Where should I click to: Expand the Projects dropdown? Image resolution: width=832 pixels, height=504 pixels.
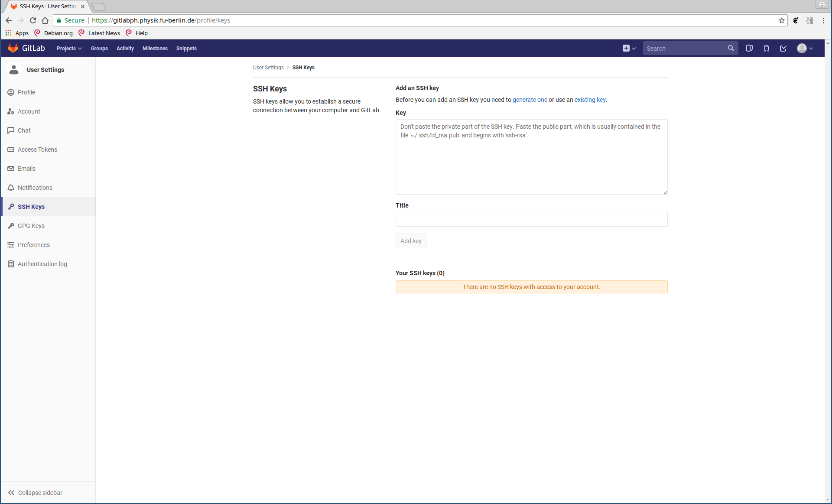[x=69, y=48]
